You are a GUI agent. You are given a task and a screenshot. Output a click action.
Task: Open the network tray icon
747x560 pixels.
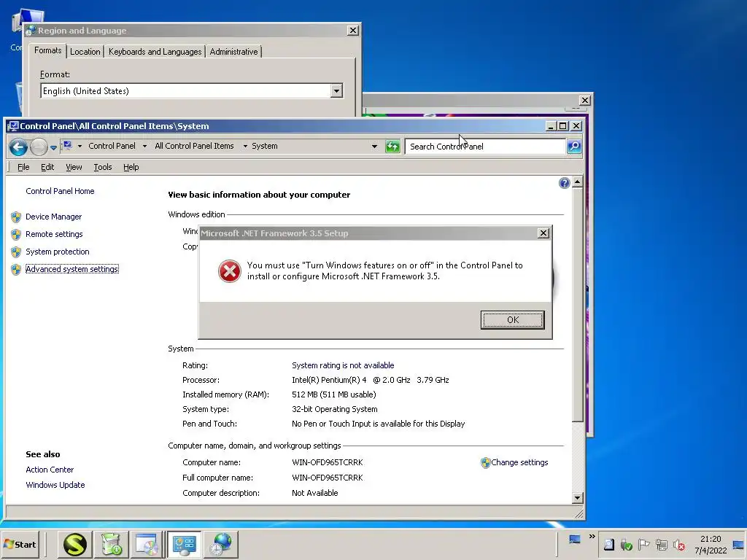(x=661, y=544)
